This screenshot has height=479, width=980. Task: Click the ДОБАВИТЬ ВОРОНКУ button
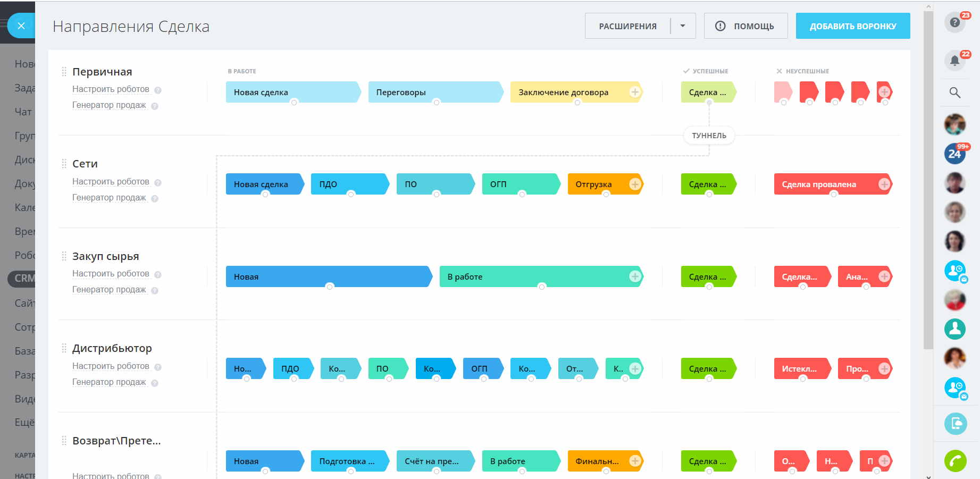point(852,26)
